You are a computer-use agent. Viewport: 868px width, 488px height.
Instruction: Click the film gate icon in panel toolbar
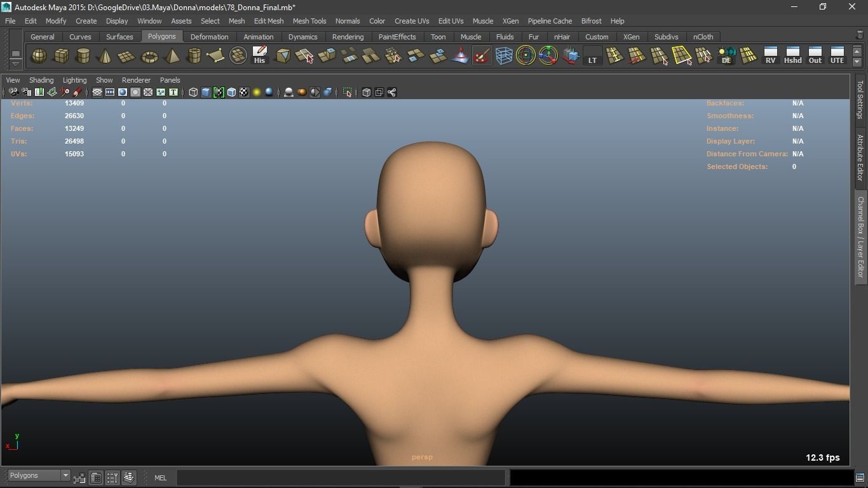point(110,92)
